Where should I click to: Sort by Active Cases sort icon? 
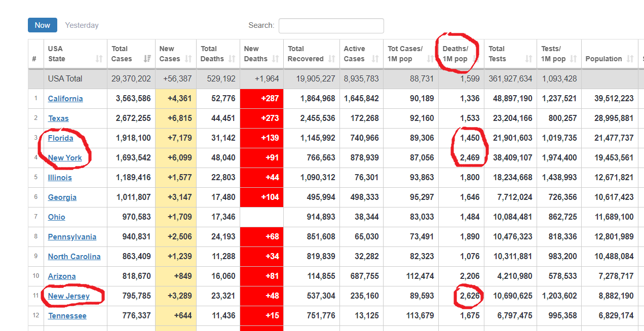click(x=375, y=59)
